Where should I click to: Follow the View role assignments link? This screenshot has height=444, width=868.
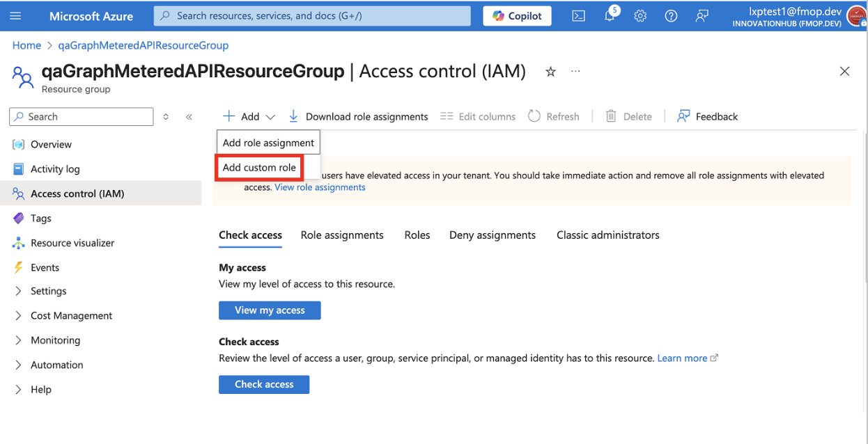click(x=320, y=187)
